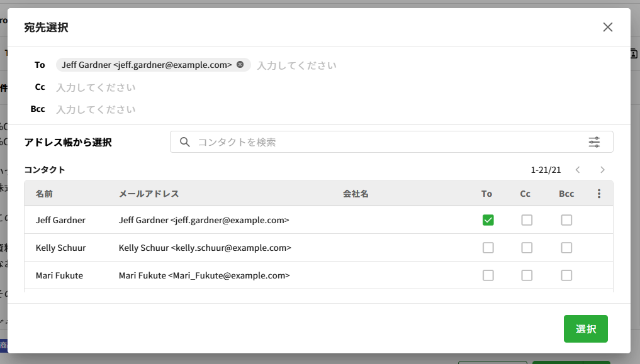
Task: Check To checkbox for Kelly Schuur
Action: coord(488,248)
